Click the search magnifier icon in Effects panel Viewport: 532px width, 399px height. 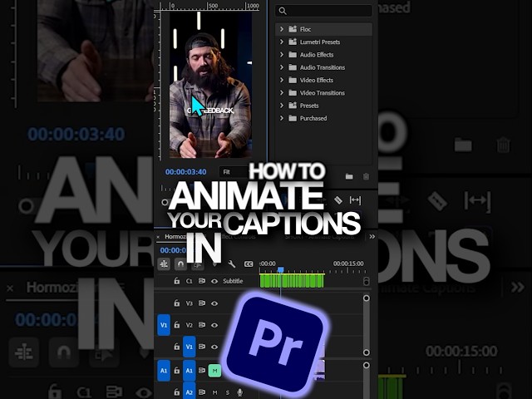pyautogui.click(x=283, y=11)
